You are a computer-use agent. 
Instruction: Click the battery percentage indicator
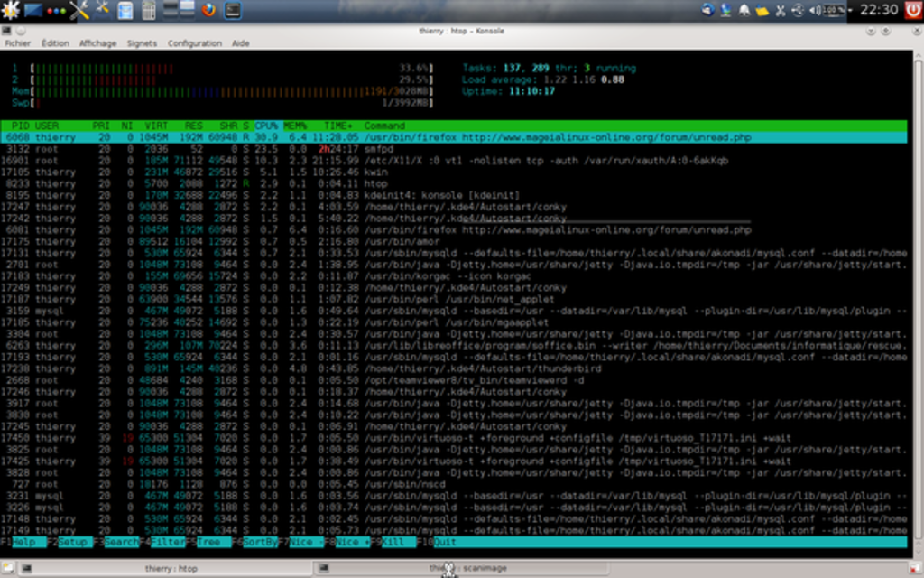point(834,10)
